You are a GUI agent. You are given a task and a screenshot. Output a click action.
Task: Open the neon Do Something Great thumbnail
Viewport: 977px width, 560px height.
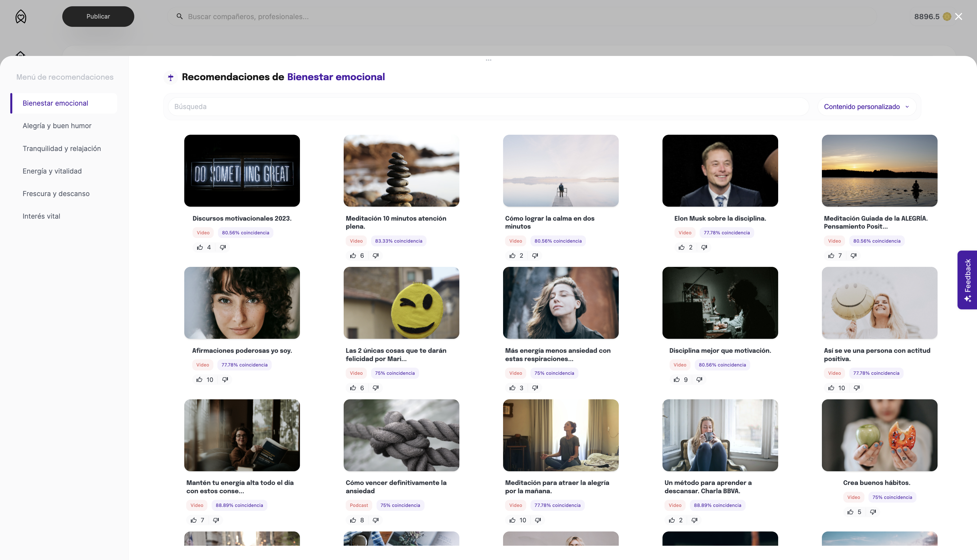(x=242, y=170)
